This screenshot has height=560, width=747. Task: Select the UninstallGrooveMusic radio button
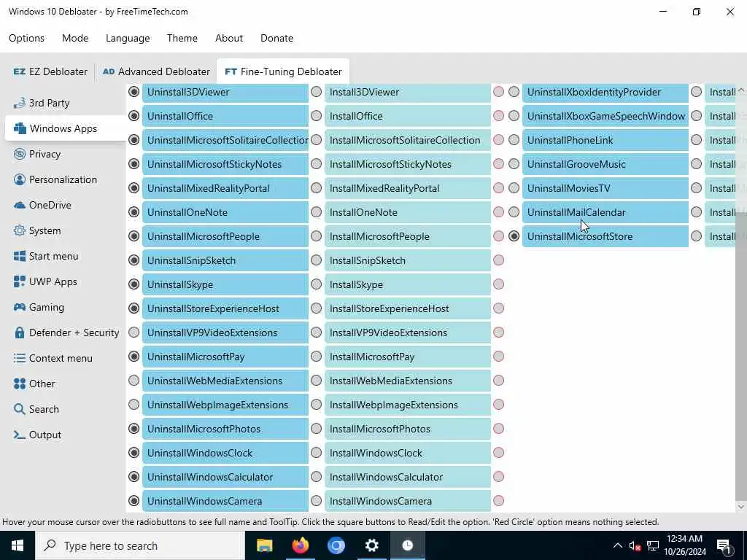coord(514,164)
